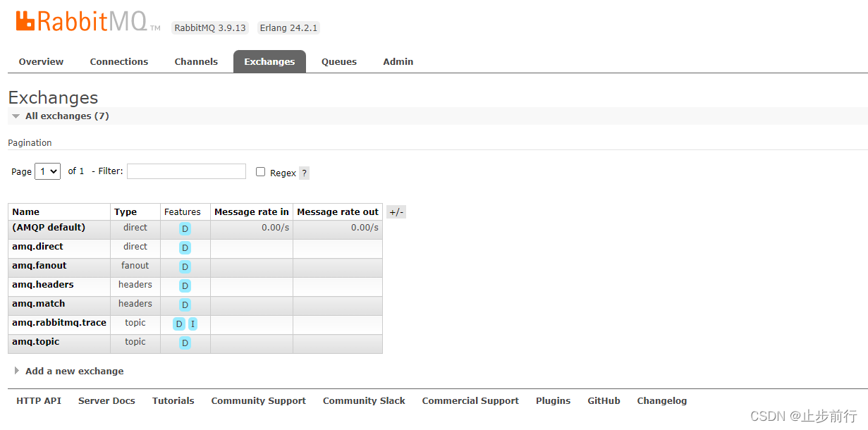Enable the Regex checkbox
The height and width of the screenshot is (430, 868).
point(260,172)
